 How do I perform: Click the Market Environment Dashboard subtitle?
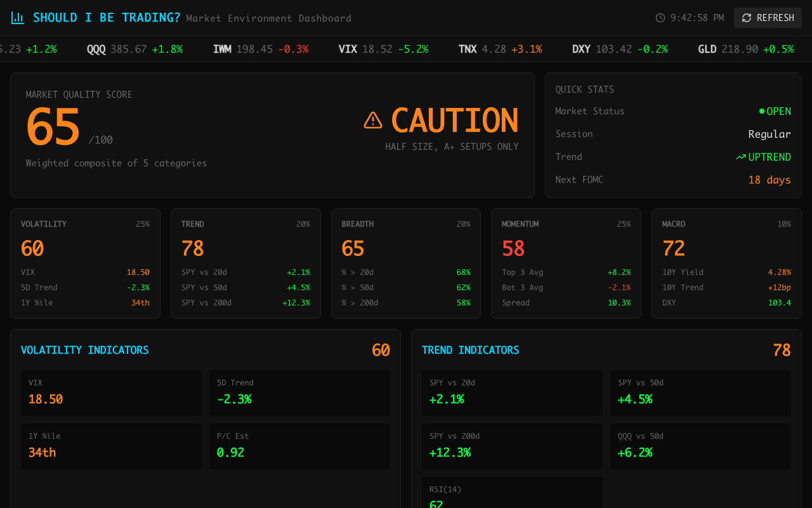(269, 18)
